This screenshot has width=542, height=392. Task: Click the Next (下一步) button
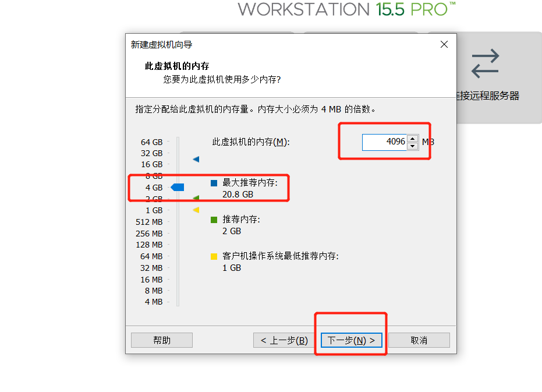[351, 340]
